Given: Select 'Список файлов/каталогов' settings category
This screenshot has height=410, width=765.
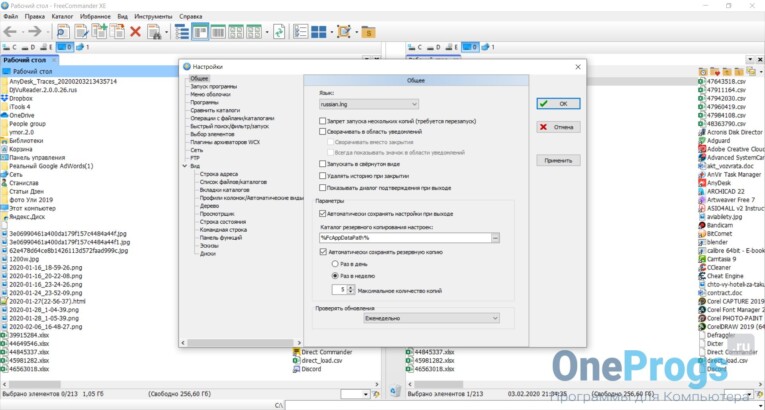Looking at the screenshot, I should (233, 182).
